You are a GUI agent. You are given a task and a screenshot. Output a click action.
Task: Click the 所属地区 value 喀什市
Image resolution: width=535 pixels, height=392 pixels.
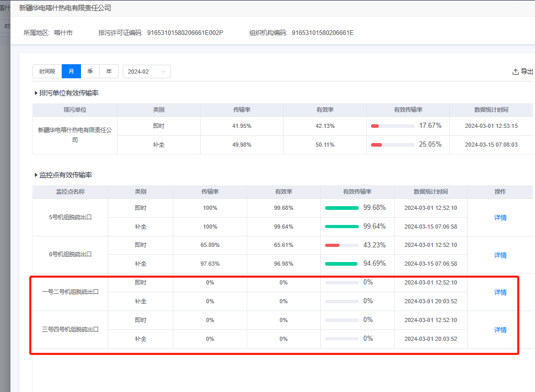[63, 33]
